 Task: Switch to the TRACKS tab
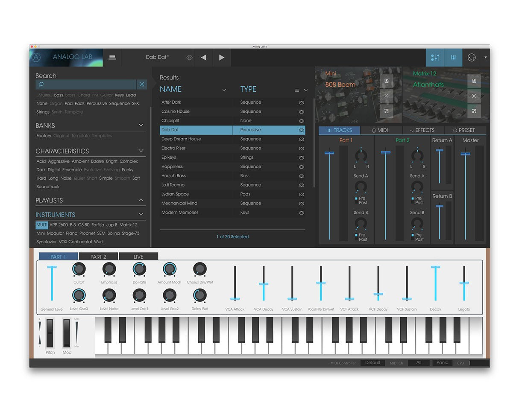coord(340,130)
